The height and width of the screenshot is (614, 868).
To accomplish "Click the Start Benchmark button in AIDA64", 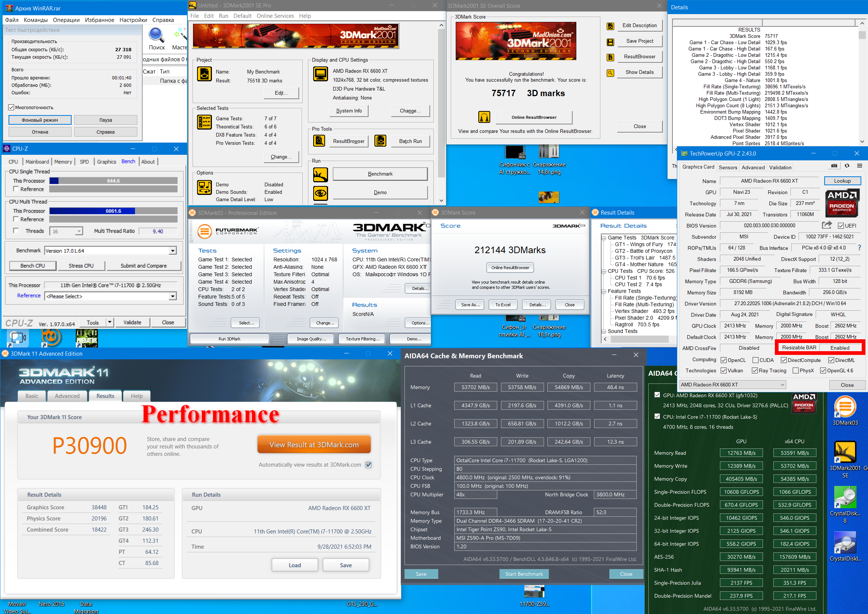I will [524, 574].
